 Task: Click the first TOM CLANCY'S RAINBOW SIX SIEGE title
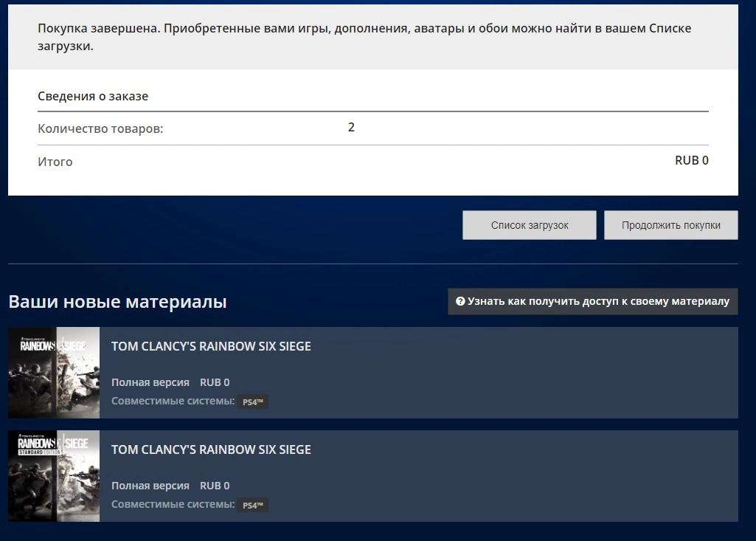coord(211,346)
